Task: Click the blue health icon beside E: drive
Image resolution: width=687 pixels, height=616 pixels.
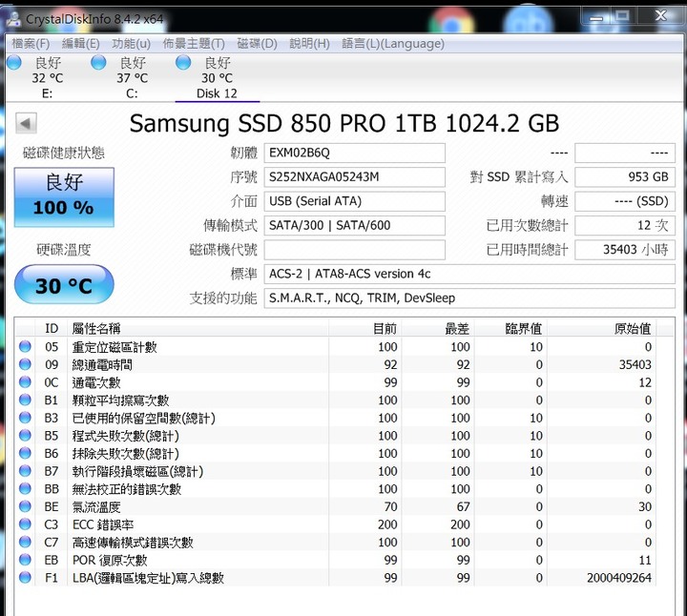Action: pos(14,63)
